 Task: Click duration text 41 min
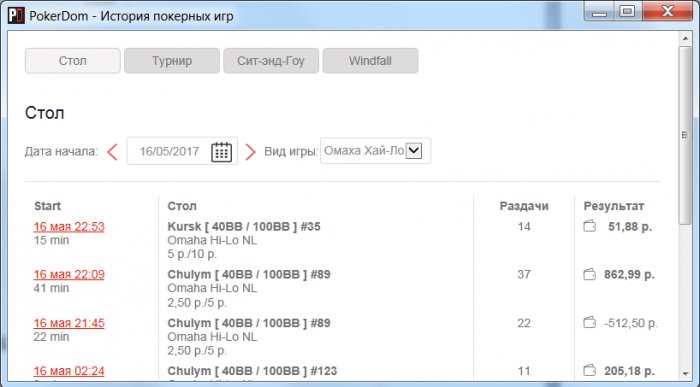[x=51, y=288]
